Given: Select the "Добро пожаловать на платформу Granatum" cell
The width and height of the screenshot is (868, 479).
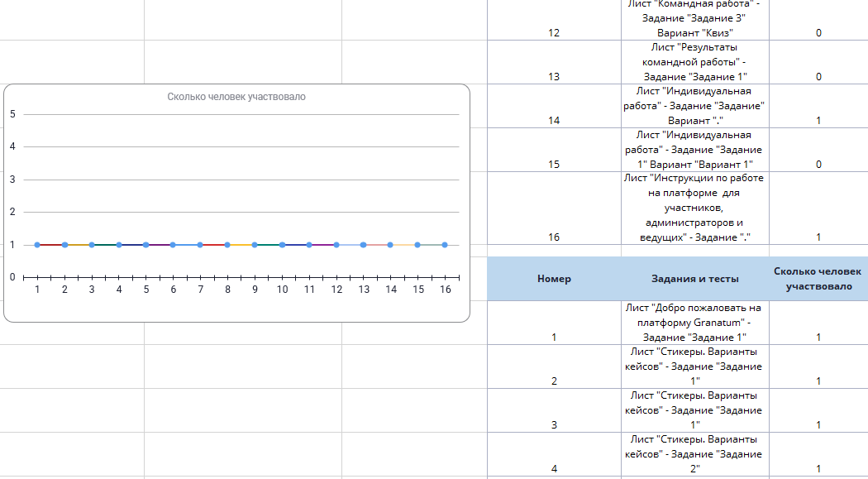Looking at the screenshot, I should (694, 323).
